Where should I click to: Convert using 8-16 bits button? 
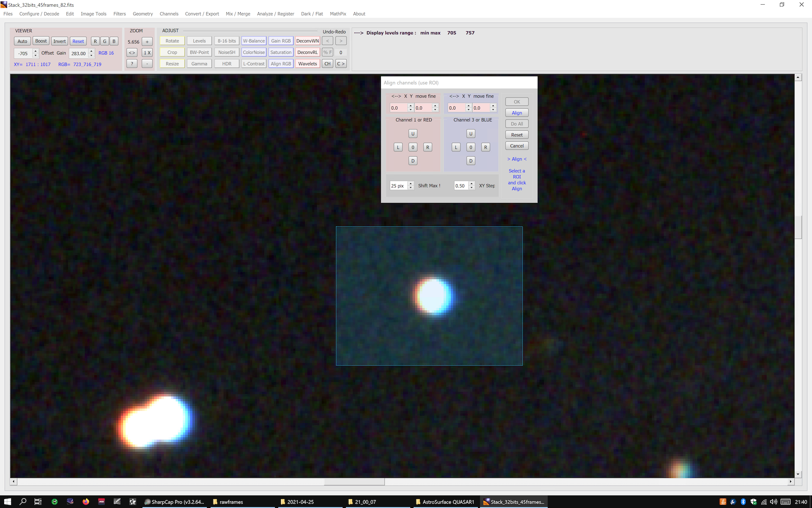(227, 41)
